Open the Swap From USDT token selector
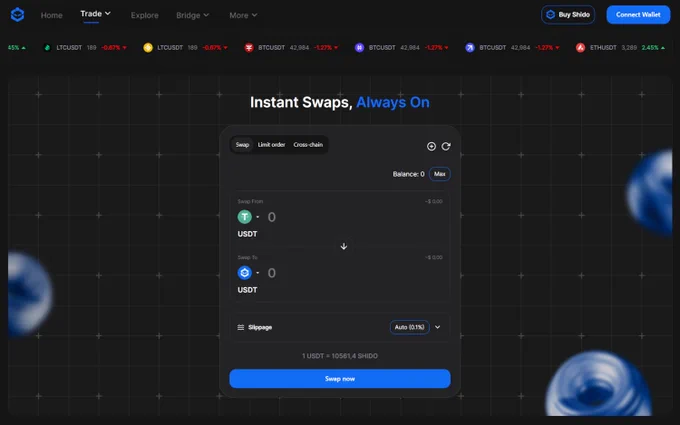The image size is (680, 425). (x=248, y=217)
